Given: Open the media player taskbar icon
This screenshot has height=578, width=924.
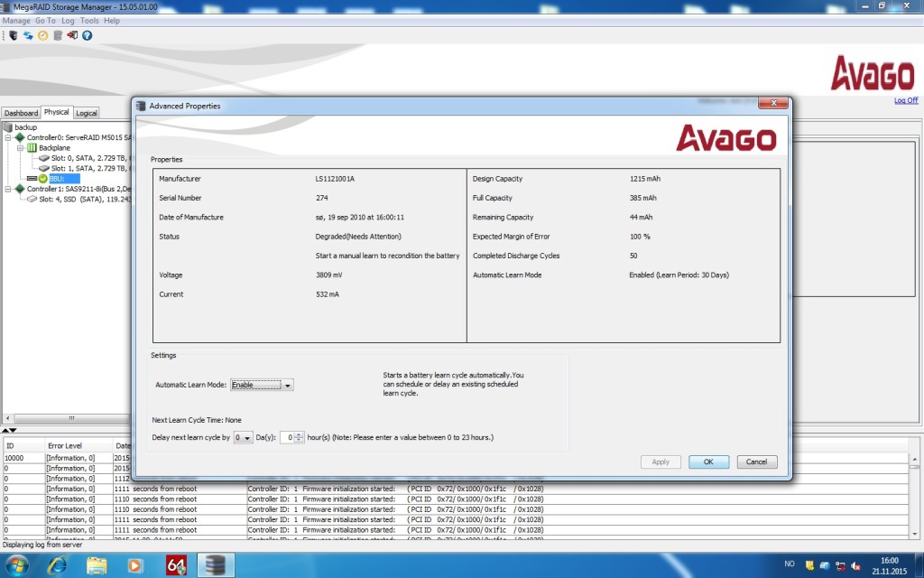Looking at the screenshot, I should [135, 565].
